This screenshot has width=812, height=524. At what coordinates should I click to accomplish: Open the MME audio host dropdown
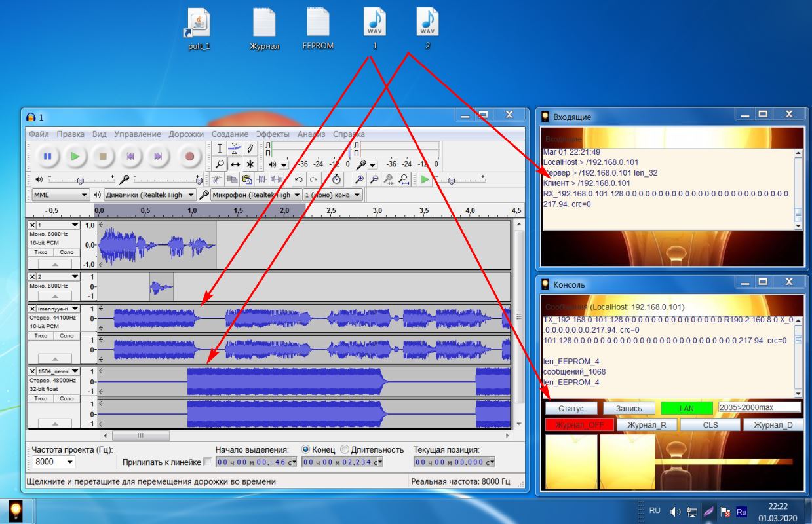click(60, 195)
